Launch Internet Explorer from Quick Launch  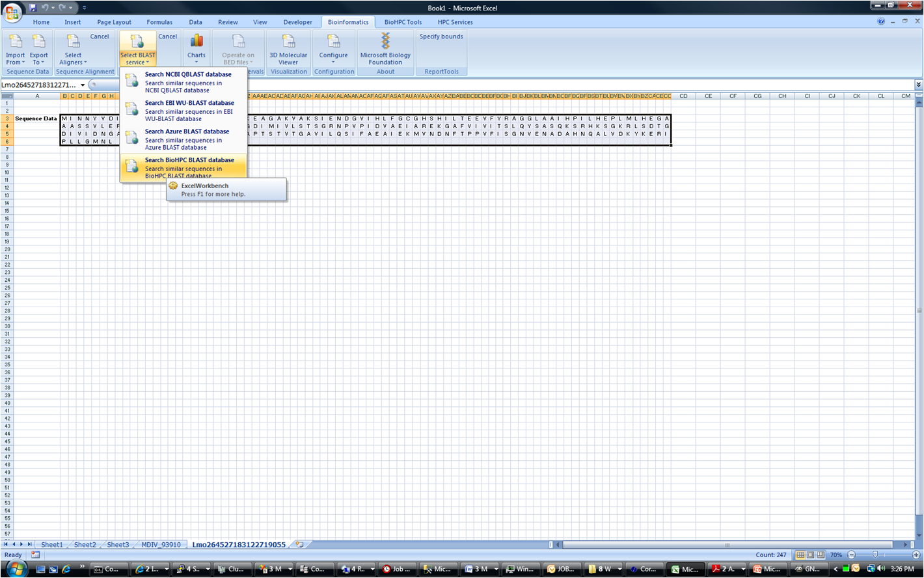click(66, 569)
